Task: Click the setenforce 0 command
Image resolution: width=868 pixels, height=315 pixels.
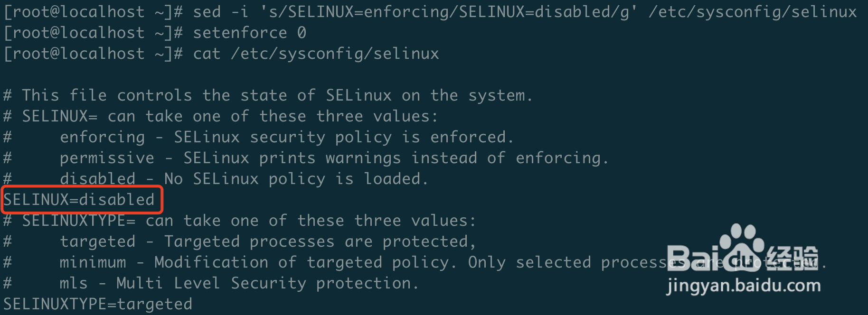Action: (x=250, y=32)
